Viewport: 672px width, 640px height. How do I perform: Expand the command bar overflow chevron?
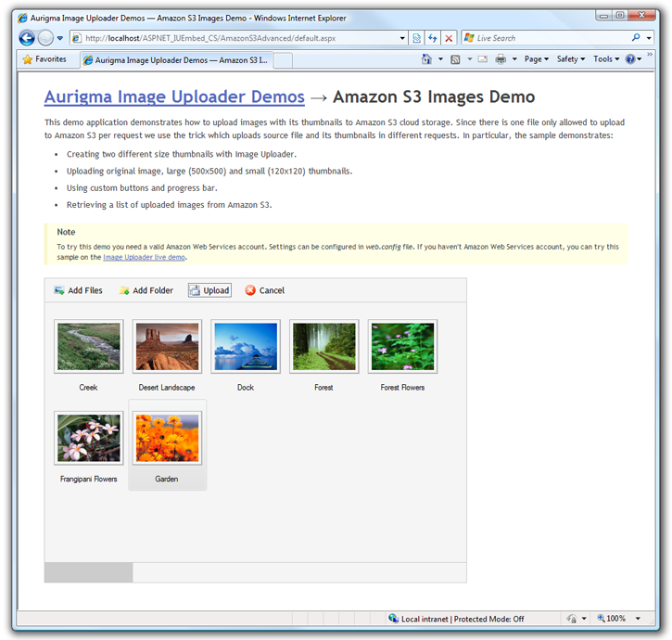(x=650, y=55)
